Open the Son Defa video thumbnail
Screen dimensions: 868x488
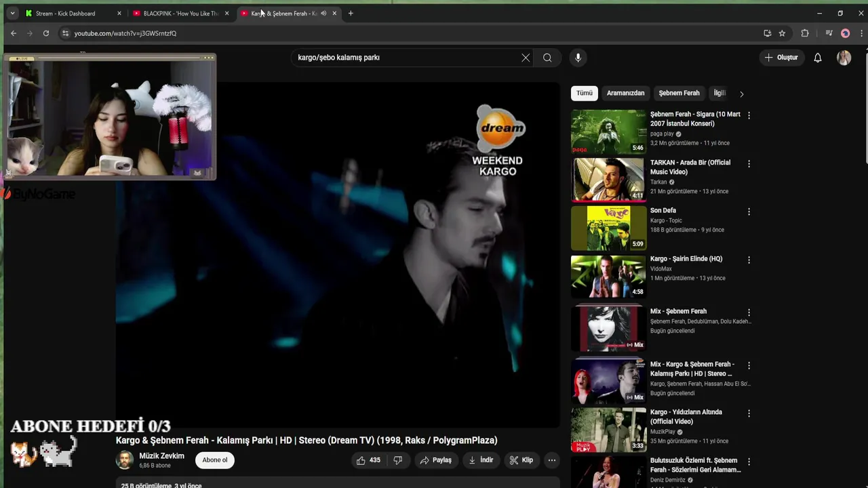pos(608,228)
